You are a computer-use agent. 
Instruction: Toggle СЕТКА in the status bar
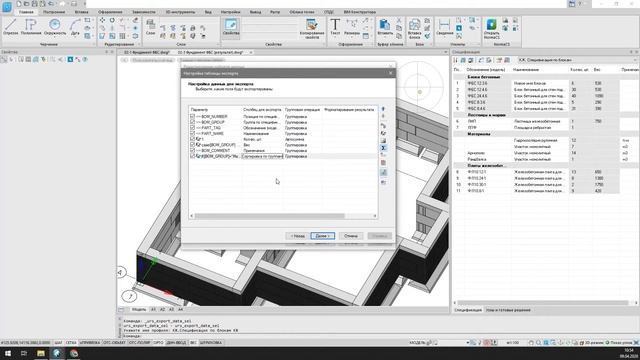pos(71,342)
